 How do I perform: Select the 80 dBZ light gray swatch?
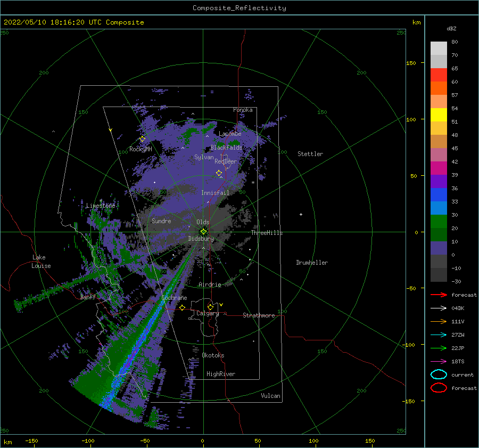[x=439, y=48]
